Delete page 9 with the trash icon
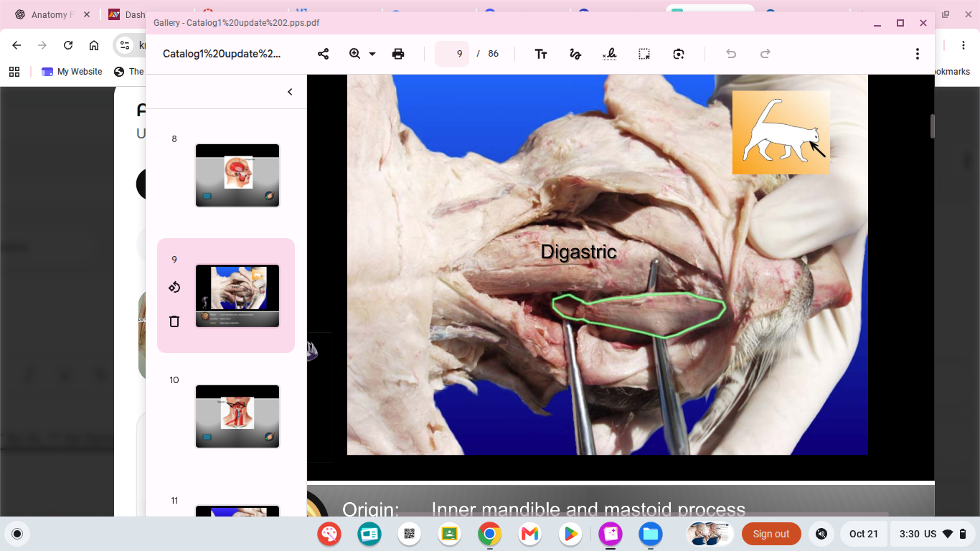Viewport: 980px width, 551px height. coord(174,321)
